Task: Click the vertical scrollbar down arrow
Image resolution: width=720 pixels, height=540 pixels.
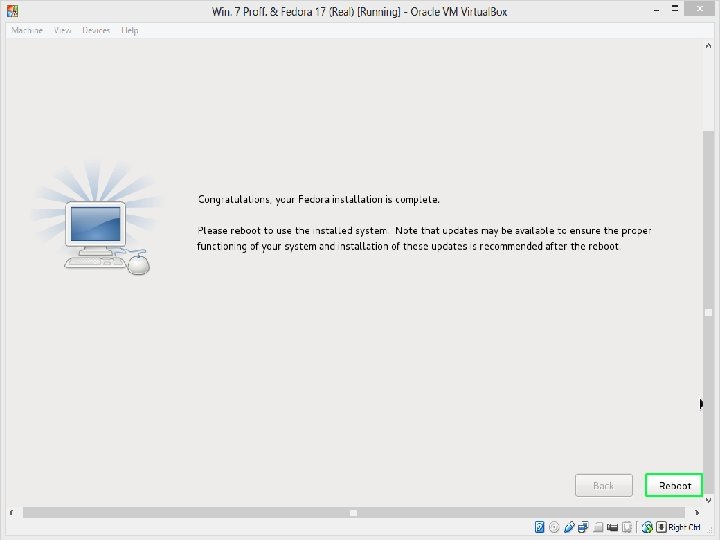Action: point(708,500)
